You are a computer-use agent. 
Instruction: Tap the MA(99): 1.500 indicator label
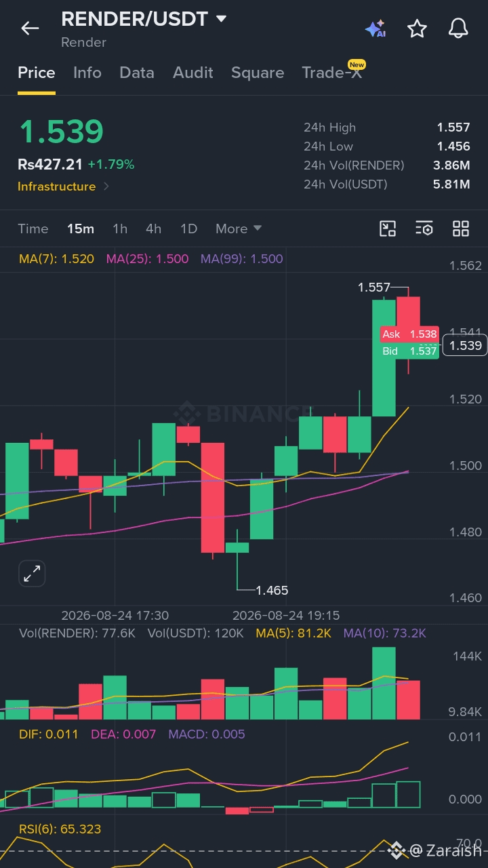tap(242, 258)
